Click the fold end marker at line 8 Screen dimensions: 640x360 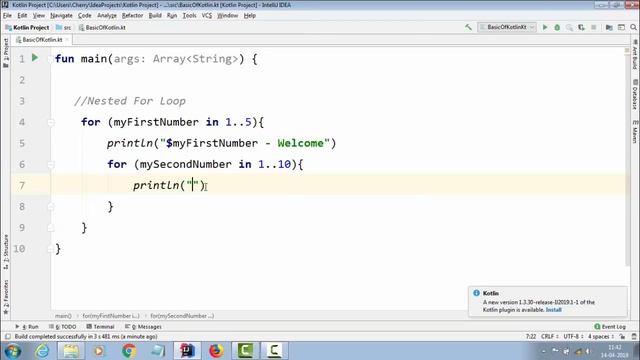point(51,207)
